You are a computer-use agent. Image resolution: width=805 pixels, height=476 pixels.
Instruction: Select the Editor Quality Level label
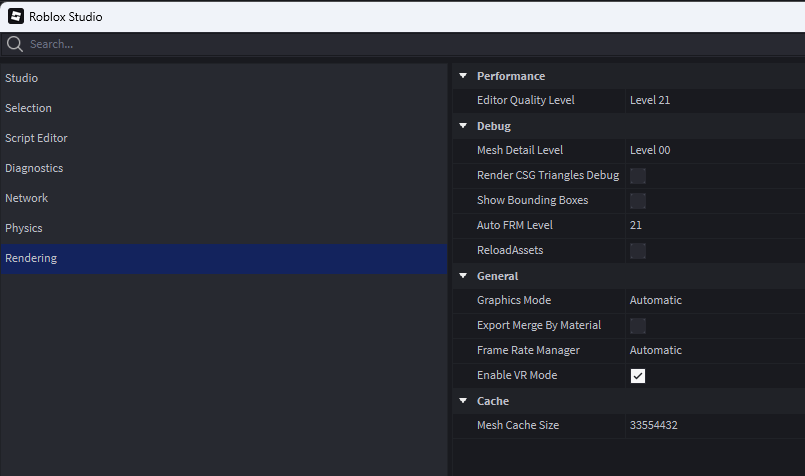(526, 101)
